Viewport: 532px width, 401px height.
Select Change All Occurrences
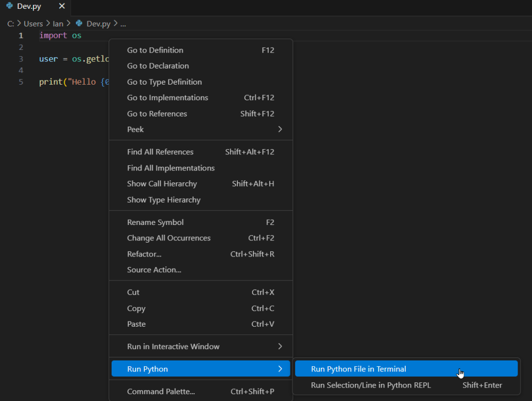pos(169,238)
